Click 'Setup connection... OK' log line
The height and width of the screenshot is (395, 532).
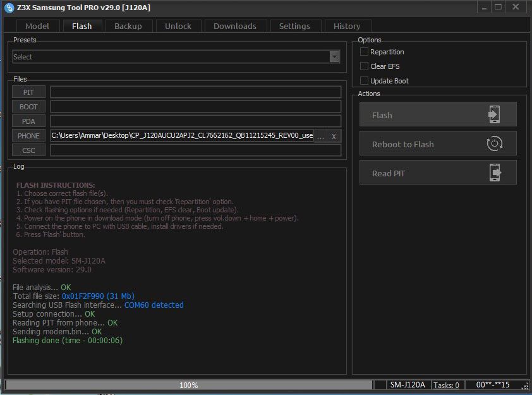[54, 314]
